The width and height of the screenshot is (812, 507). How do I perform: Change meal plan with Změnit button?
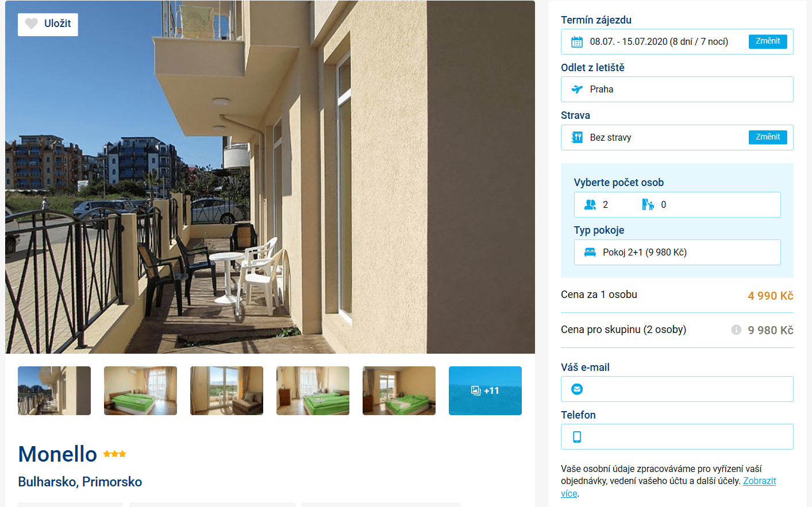pos(768,137)
